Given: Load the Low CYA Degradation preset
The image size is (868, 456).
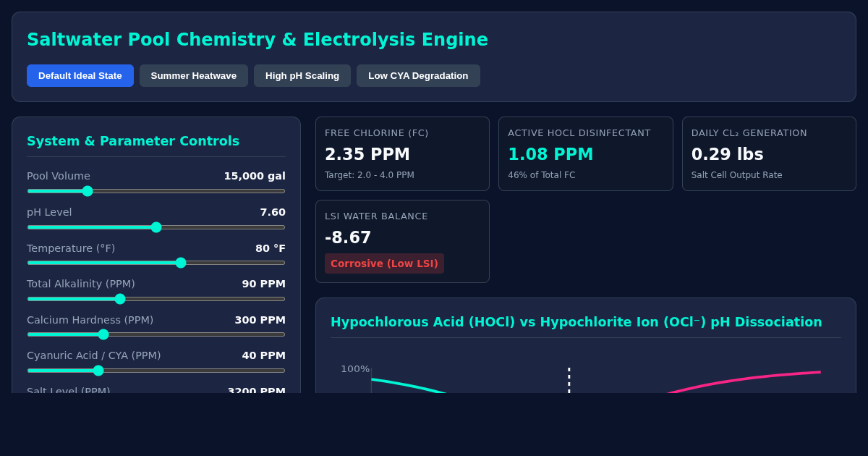Looking at the screenshot, I should 418,75.
